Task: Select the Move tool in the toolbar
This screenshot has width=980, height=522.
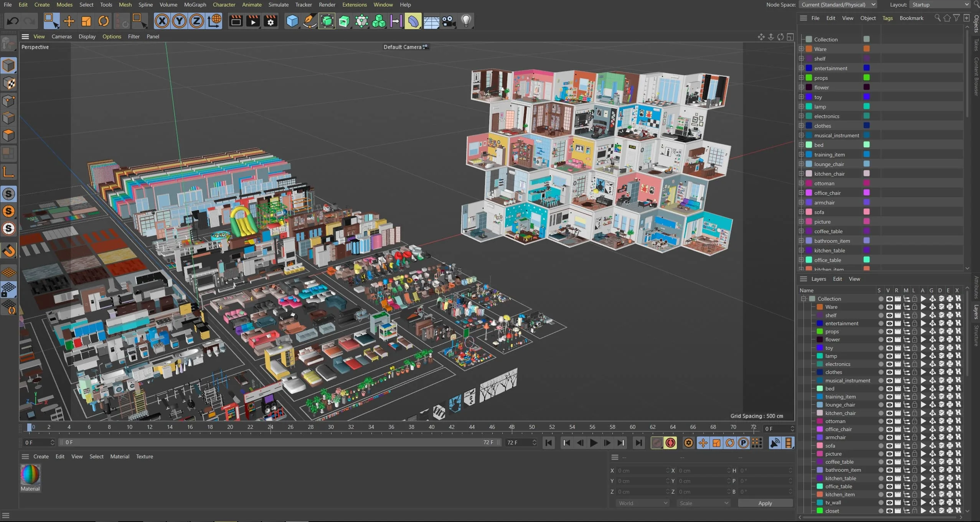Action: click(x=69, y=21)
